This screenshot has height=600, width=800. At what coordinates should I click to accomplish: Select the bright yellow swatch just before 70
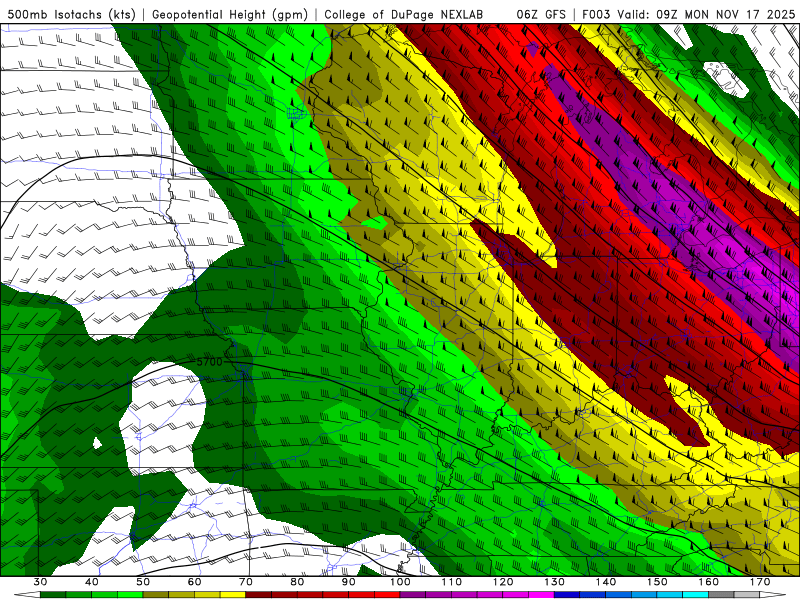tap(233, 594)
